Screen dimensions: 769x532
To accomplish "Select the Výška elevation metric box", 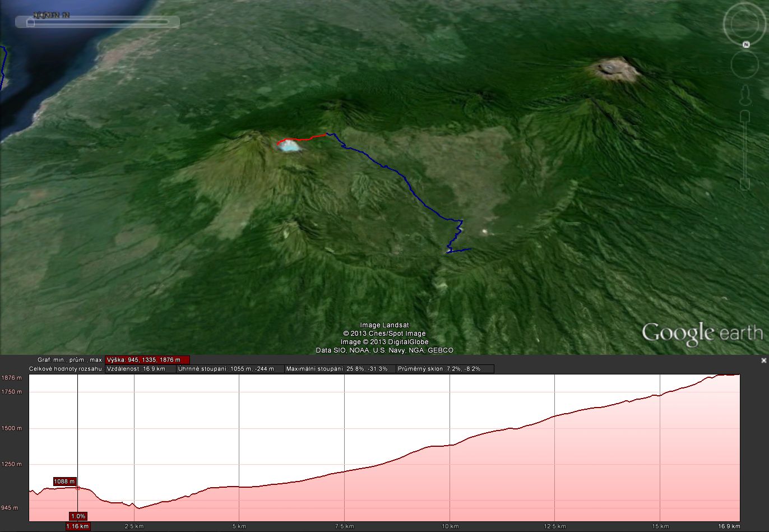I will (x=147, y=360).
